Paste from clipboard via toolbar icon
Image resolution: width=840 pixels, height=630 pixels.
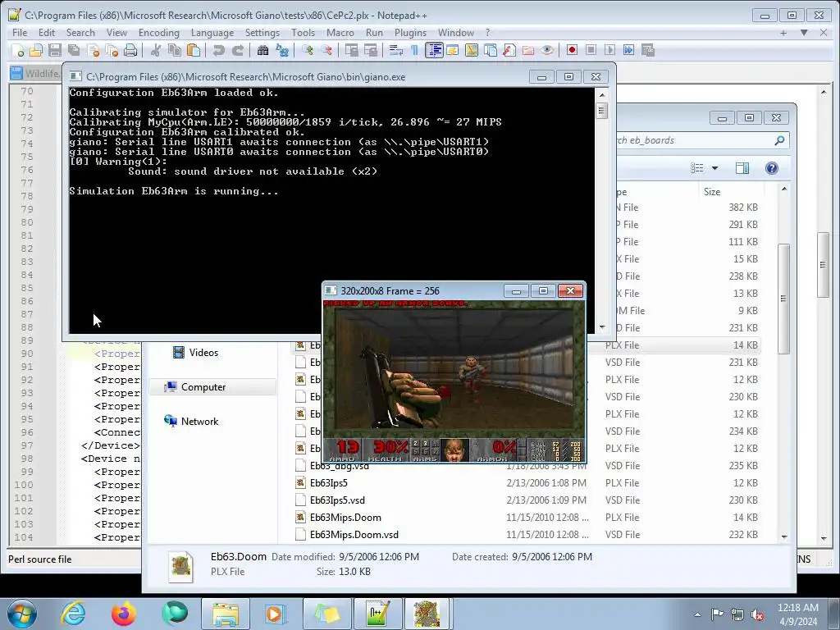tap(194, 50)
